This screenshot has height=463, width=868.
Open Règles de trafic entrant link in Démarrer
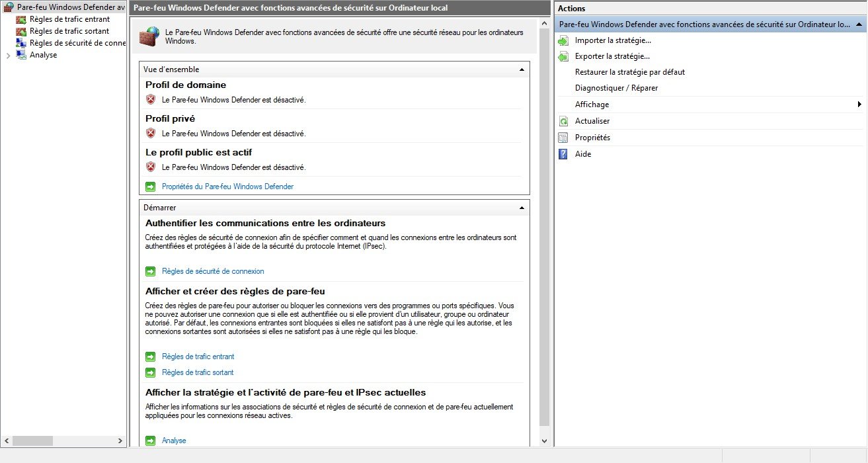[x=198, y=357]
